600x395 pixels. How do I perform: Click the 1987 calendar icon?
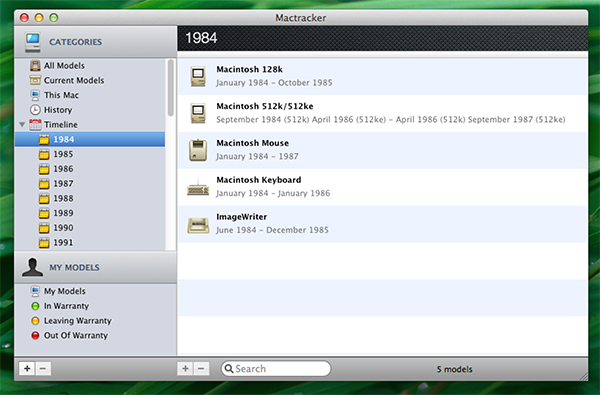44,184
